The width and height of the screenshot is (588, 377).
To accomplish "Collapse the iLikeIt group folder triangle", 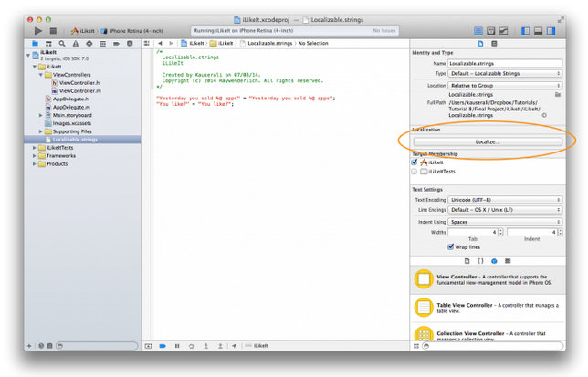I will pos(35,67).
